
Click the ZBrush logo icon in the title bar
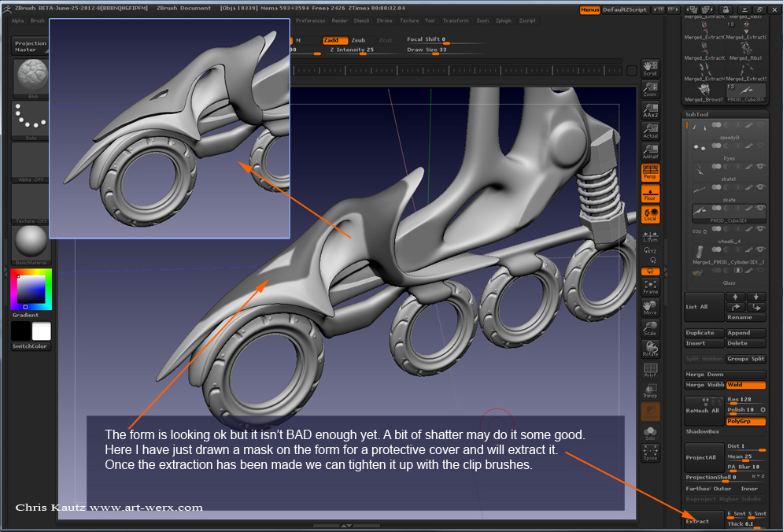(6, 9)
